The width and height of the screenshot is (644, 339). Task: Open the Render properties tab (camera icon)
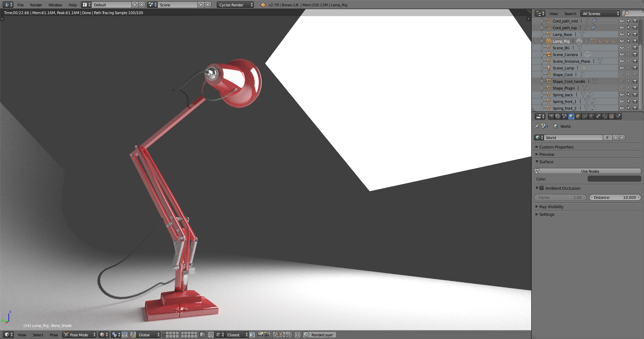(551, 116)
